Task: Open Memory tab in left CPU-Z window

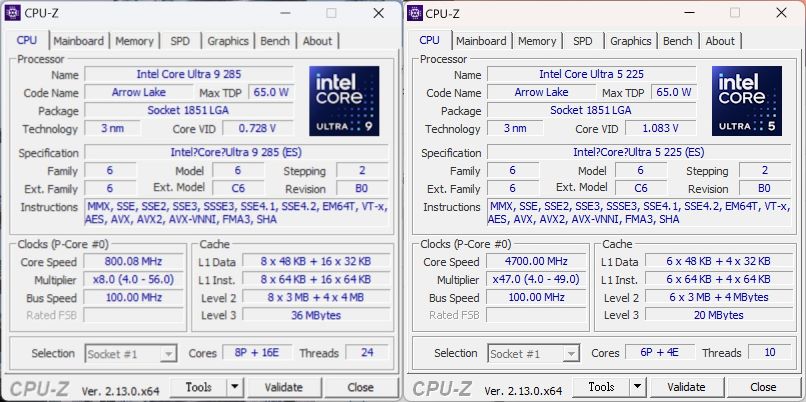Action: 134,41
